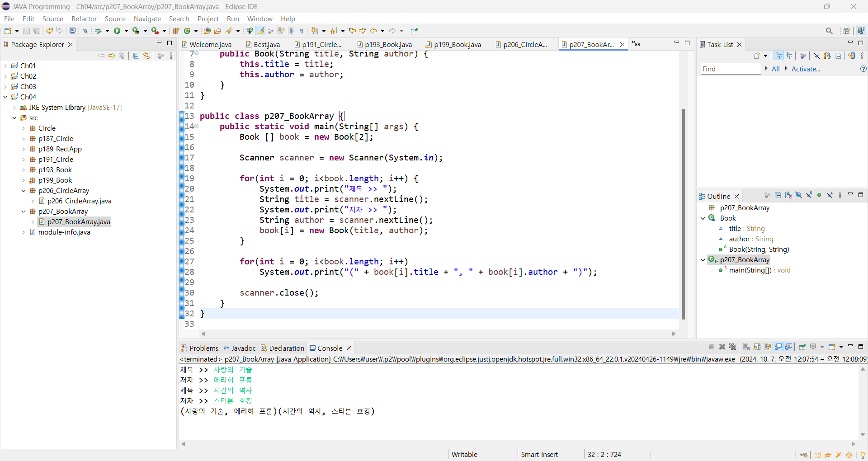Collapse the Book class in Outline

703,218
